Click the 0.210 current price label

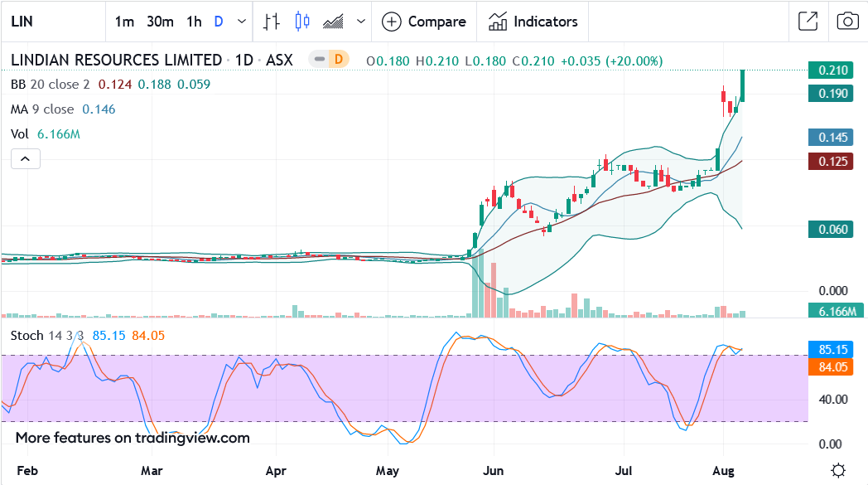tap(831, 70)
